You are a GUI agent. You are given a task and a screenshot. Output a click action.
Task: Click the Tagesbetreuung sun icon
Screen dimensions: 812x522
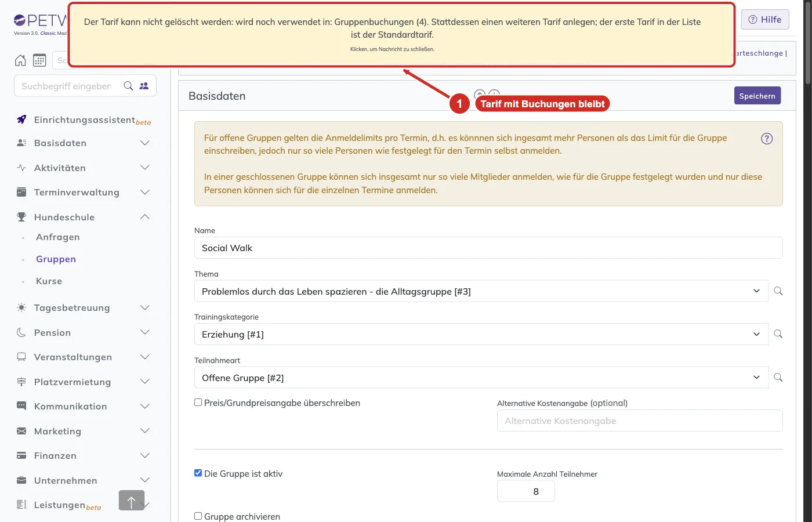21,307
